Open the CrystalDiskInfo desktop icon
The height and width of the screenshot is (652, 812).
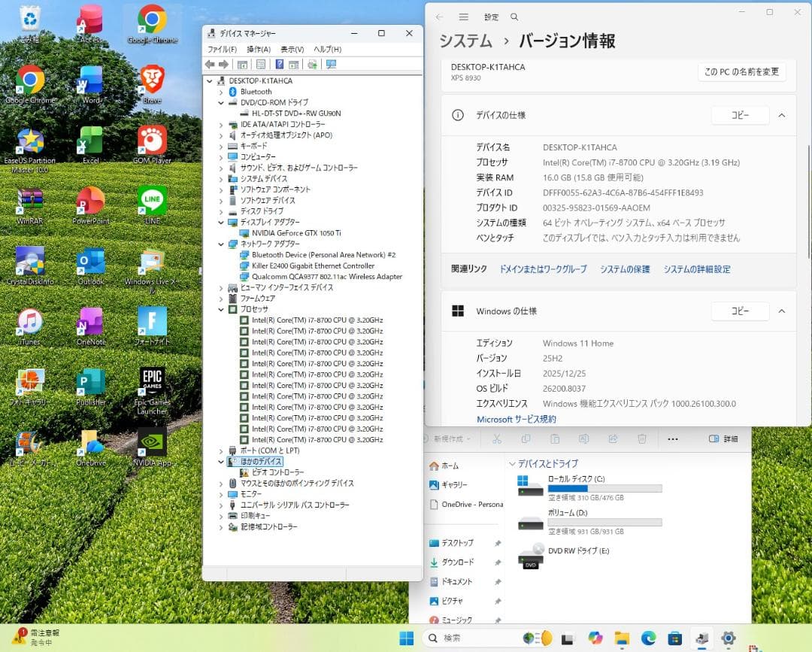(30, 265)
